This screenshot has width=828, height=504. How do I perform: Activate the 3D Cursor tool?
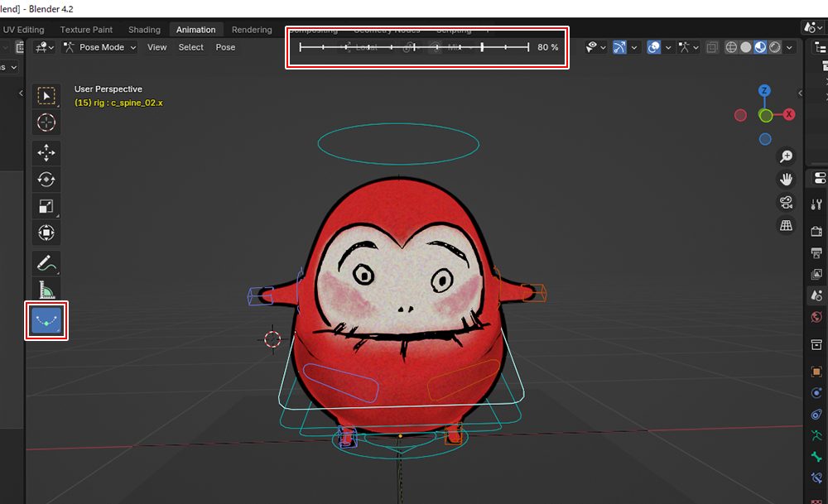point(46,123)
